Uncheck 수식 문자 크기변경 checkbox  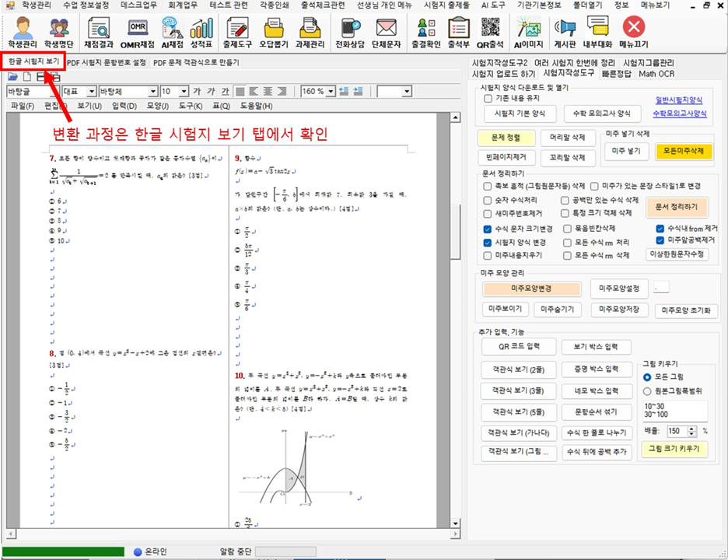488,229
